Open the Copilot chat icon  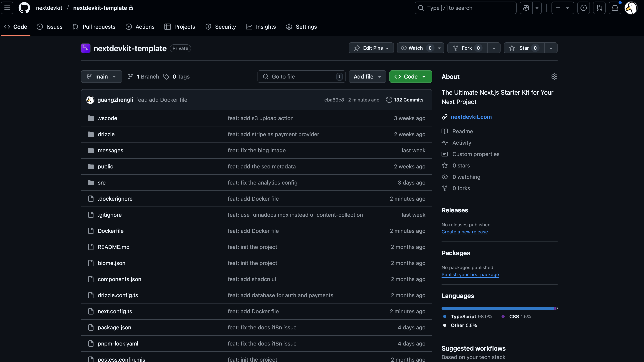click(x=526, y=8)
